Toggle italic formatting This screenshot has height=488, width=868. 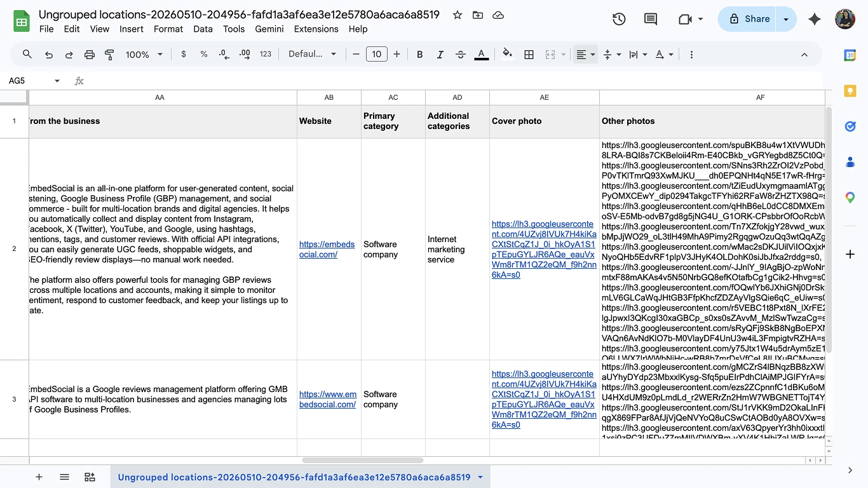tap(440, 55)
